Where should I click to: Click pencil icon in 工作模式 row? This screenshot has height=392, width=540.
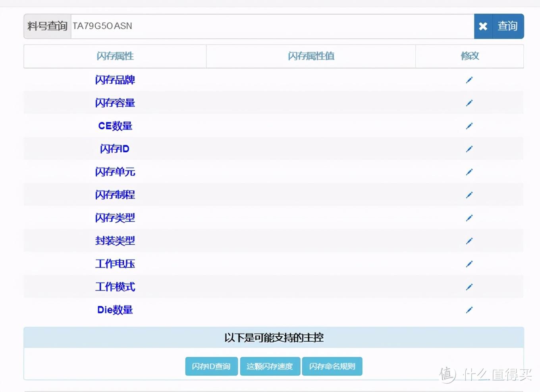469,287
